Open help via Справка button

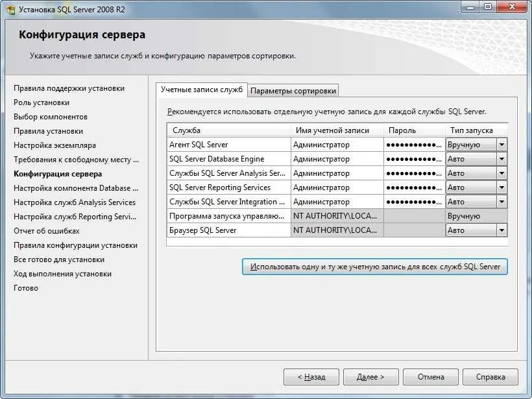pyautogui.click(x=490, y=377)
